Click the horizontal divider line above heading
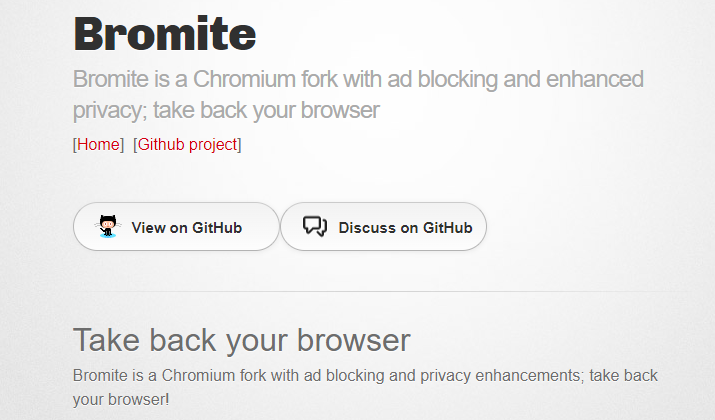715x420 pixels. point(379,291)
